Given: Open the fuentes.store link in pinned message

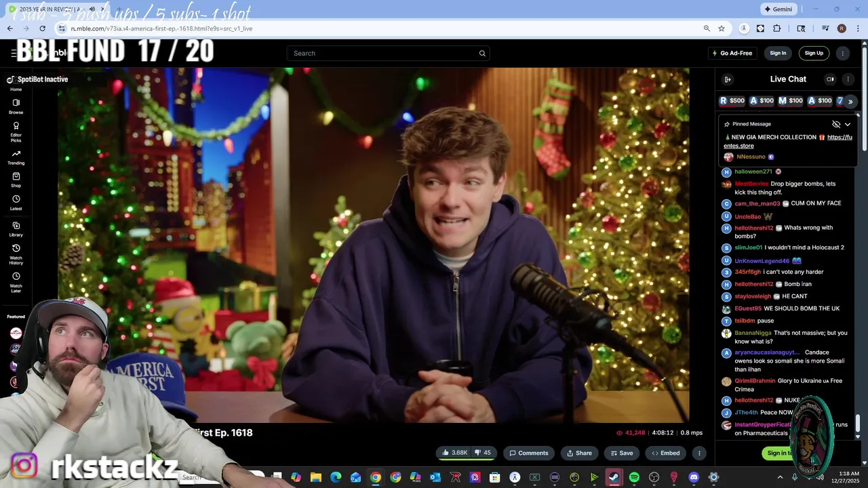Looking at the screenshot, I should pos(788,141).
